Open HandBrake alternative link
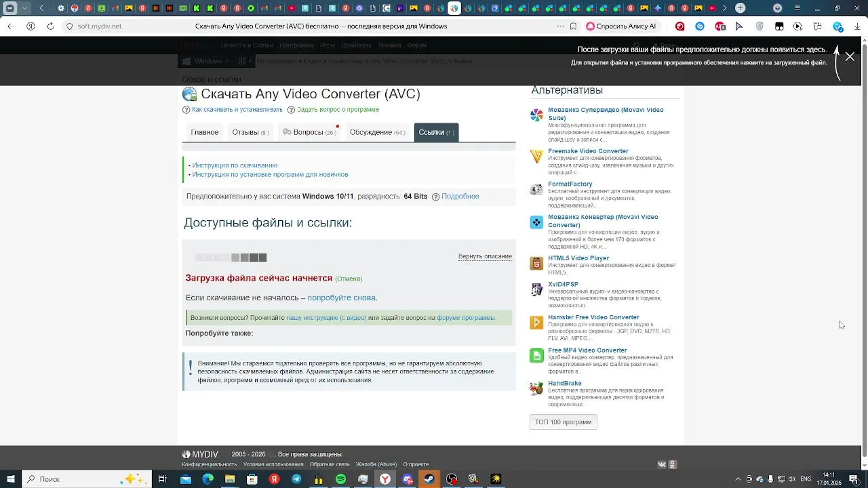 click(565, 384)
